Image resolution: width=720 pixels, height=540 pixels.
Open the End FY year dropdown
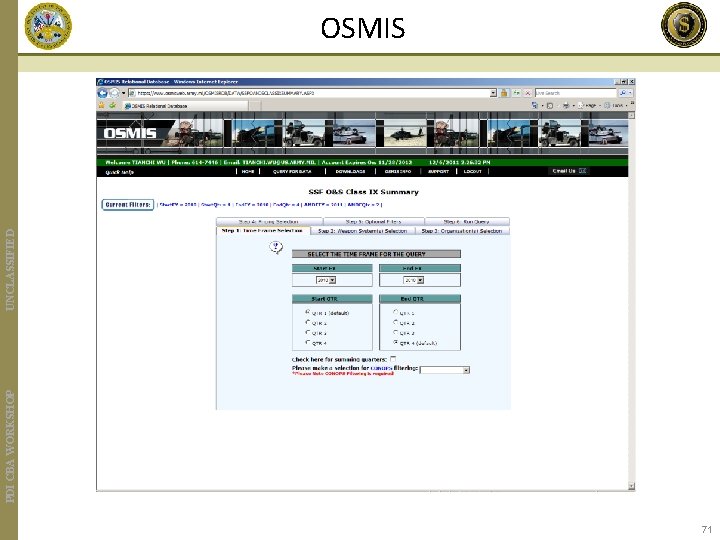coord(413,280)
